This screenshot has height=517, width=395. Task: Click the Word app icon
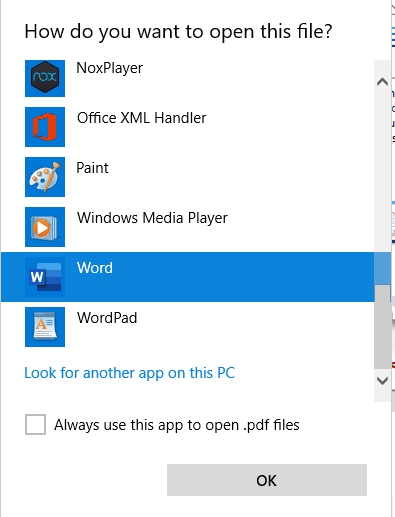(x=45, y=277)
